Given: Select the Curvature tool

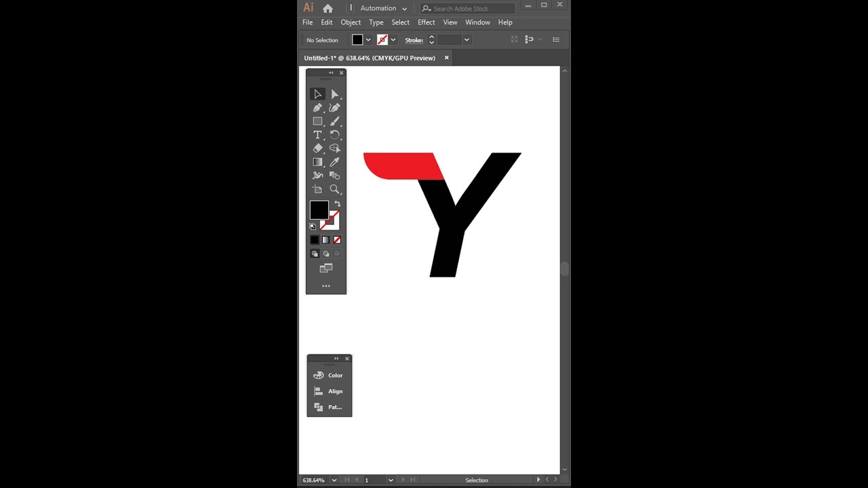Looking at the screenshot, I should (x=334, y=108).
